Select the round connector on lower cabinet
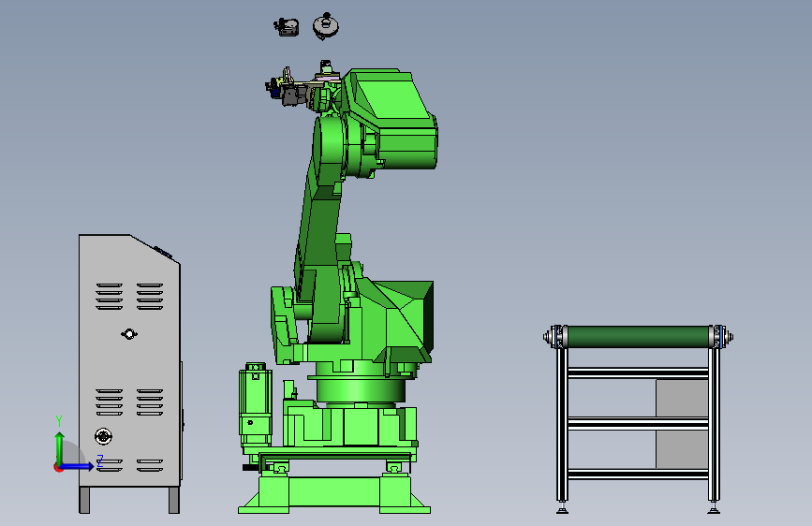The height and width of the screenshot is (526, 812). click(104, 436)
